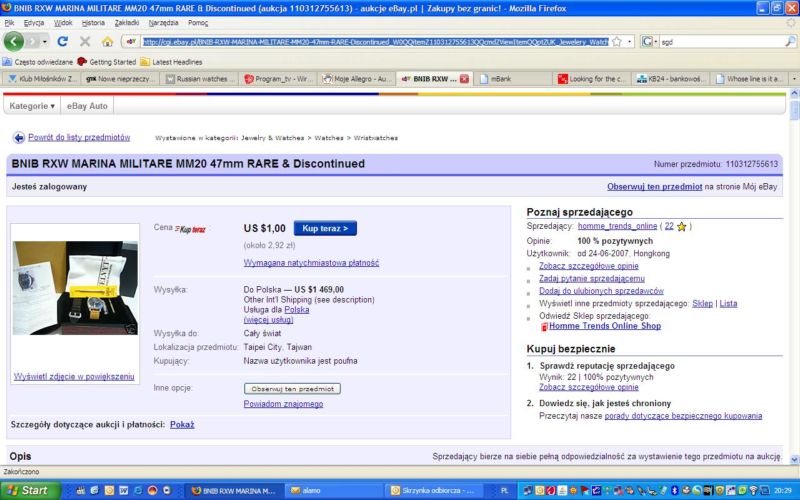The height and width of the screenshot is (500, 800).
Task: Launch blue Internet Explorer from Quick Launch
Action: tap(138, 490)
